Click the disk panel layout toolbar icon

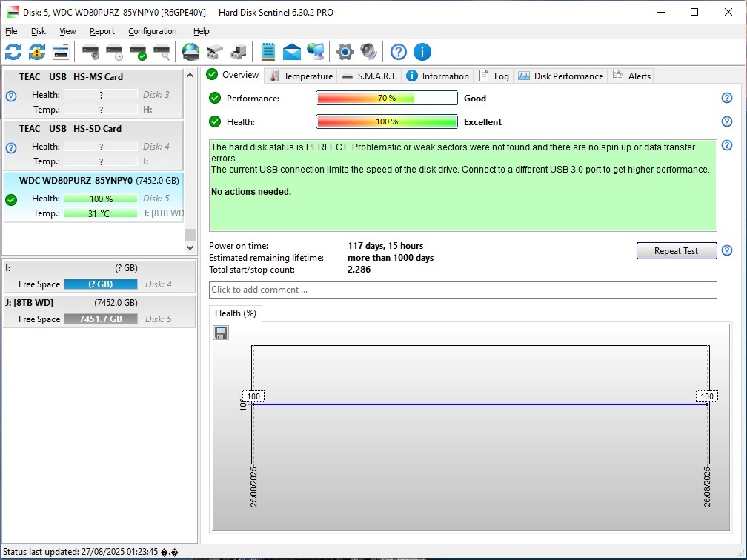coord(61,52)
